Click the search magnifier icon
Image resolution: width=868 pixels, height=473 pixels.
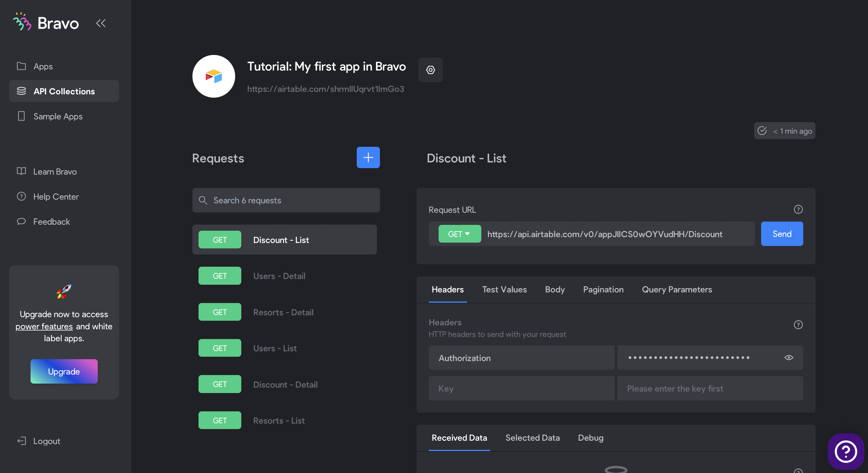(x=203, y=200)
